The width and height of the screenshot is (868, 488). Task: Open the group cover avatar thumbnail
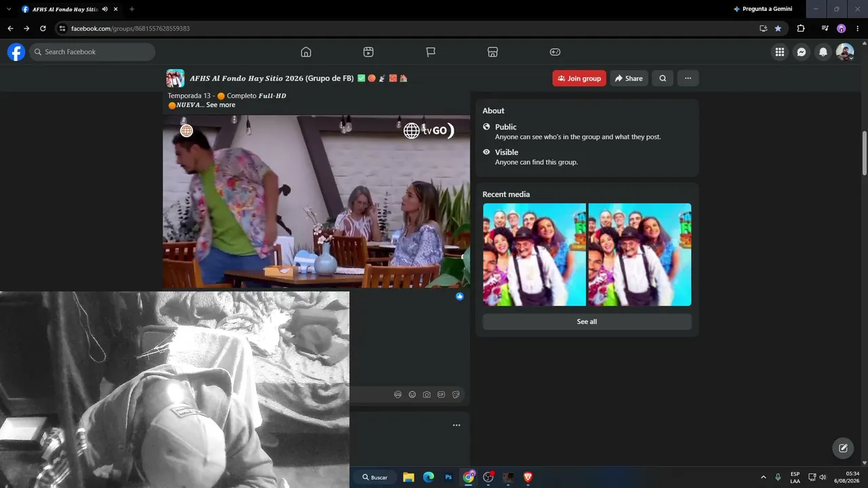(x=175, y=79)
